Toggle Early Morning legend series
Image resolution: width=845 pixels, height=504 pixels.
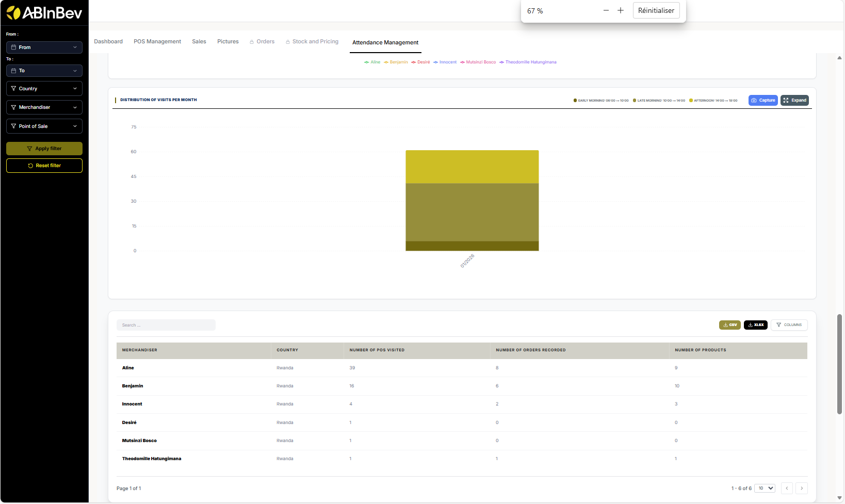pyautogui.click(x=601, y=101)
